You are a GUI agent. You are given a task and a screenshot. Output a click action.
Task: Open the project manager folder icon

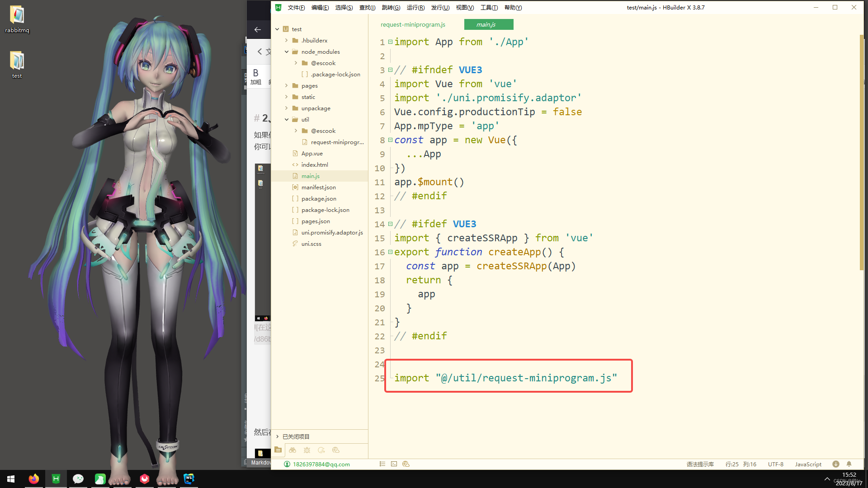278,450
